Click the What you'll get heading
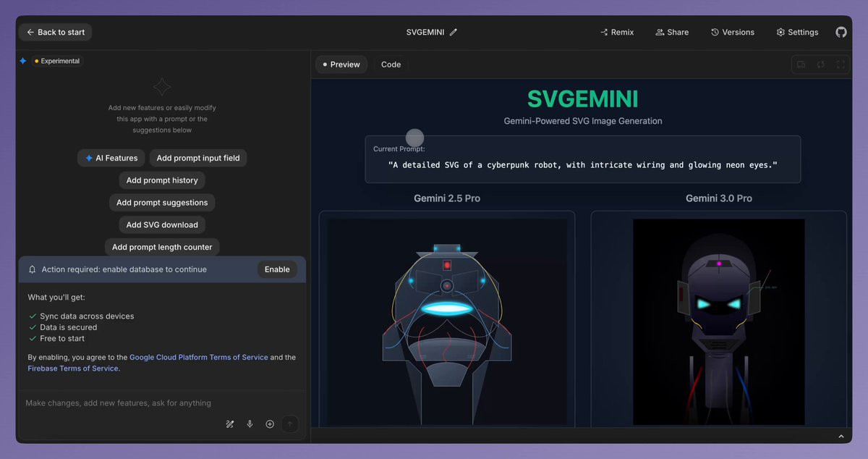This screenshot has height=459, width=868. [x=56, y=297]
